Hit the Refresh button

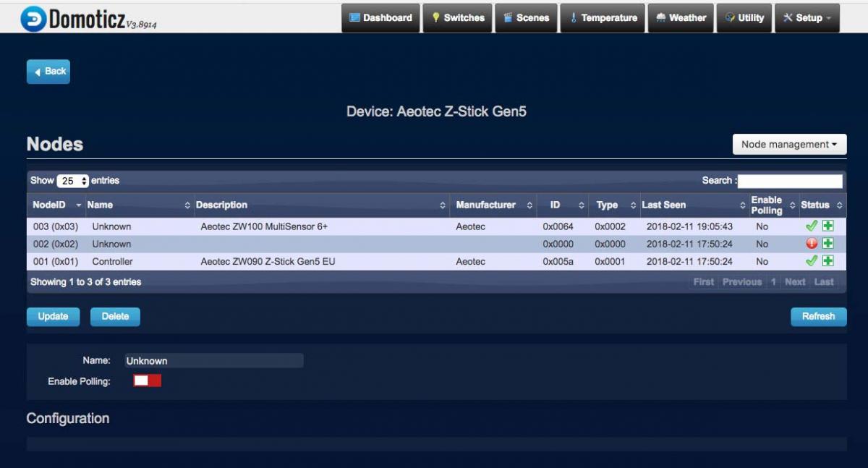click(818, 316)
